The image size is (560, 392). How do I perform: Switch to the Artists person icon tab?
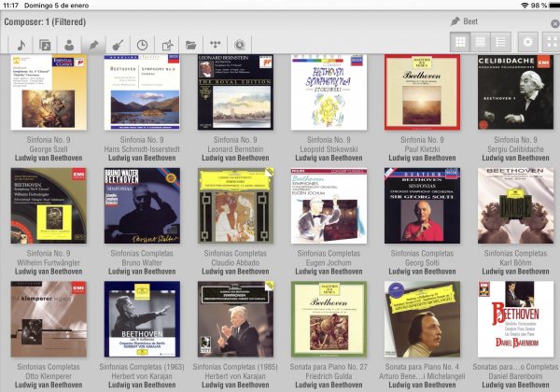click(x=69, y=45)
